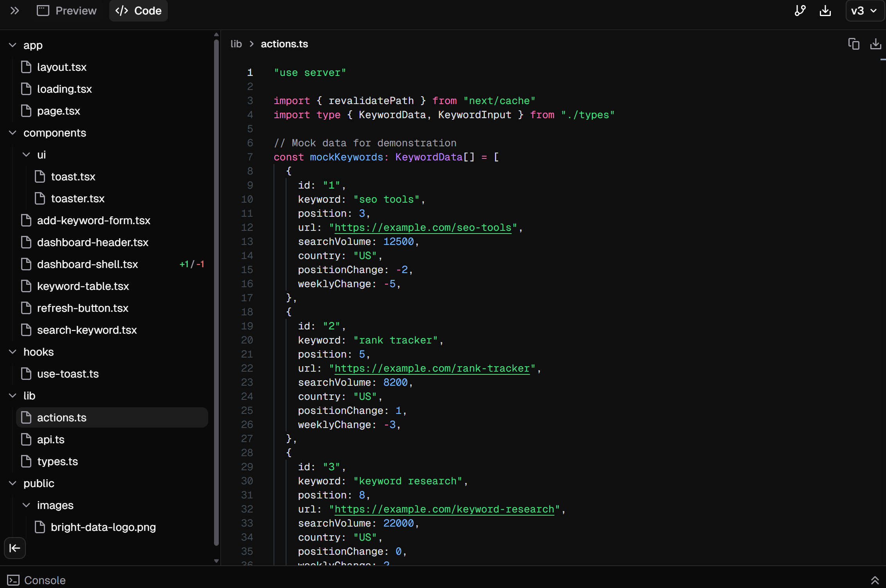886x588 pixels.
Task: Open refresh-button.tsx file
Action: pos(112,308)
